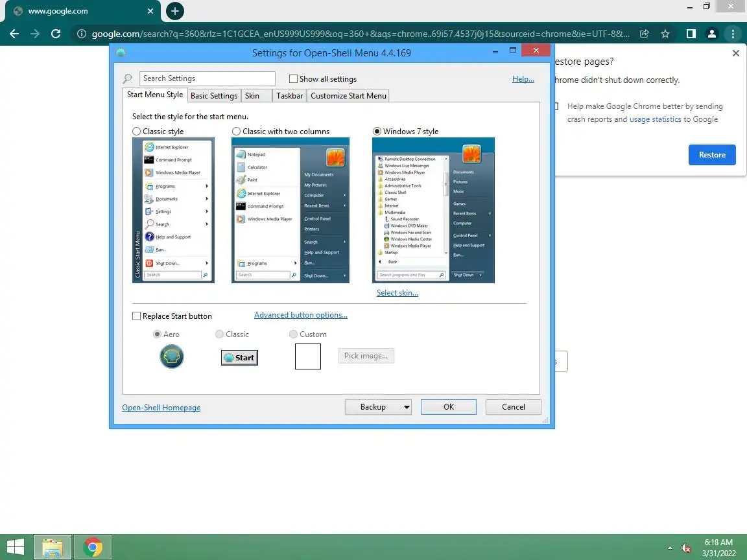Click the Classic Start button image

239,358
